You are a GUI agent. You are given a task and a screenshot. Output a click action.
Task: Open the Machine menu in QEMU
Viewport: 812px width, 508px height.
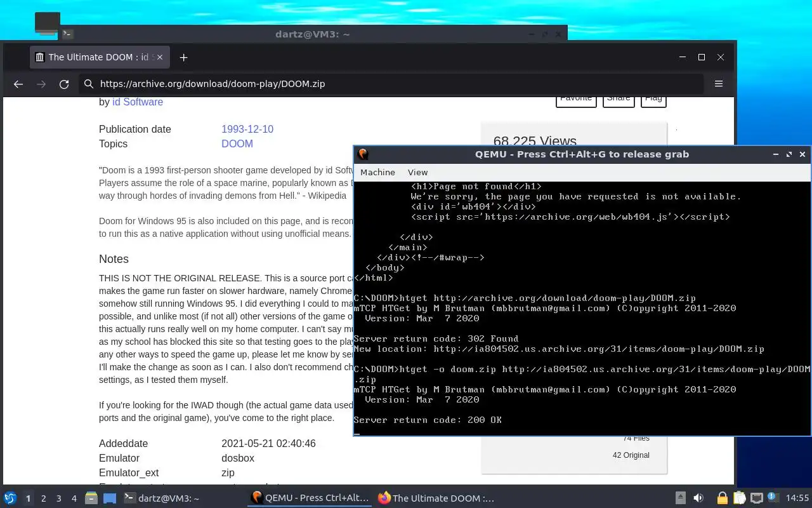[x=377, y=172]
